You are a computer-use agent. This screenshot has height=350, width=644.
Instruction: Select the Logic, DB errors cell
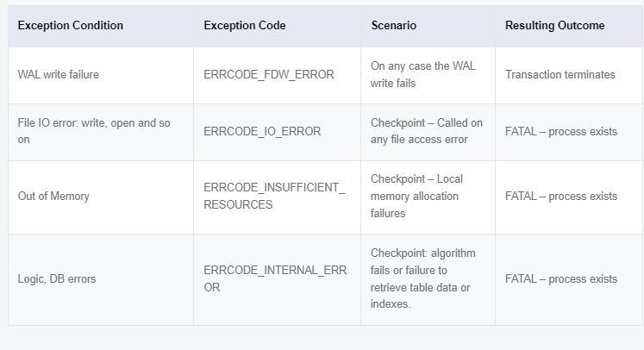click(57, 279)
